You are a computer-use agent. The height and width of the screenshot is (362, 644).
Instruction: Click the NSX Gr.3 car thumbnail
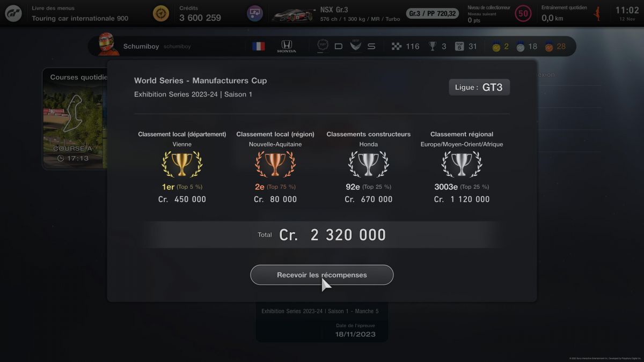[x=292, y=14]
